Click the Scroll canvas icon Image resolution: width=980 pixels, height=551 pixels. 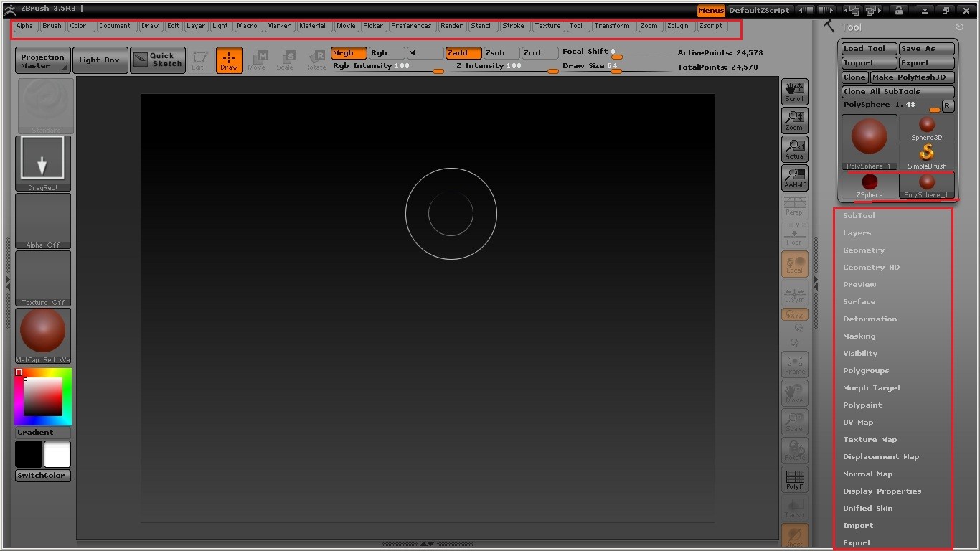794,91
